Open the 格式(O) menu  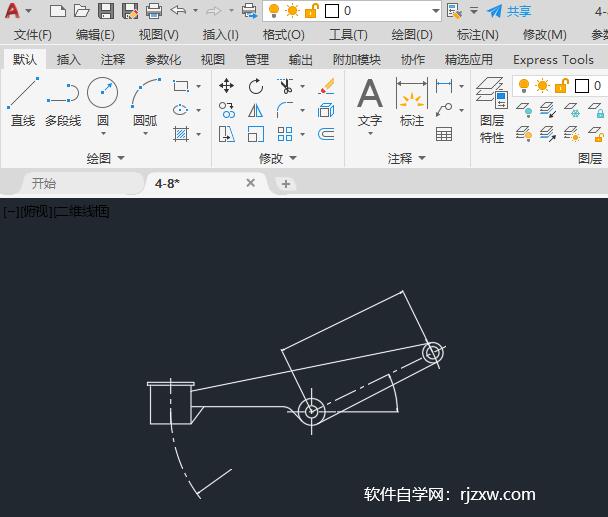[x=283, y=35]
